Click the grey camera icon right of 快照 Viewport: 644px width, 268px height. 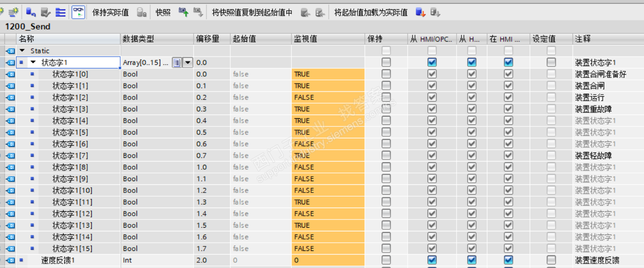(x=198, y=12)
